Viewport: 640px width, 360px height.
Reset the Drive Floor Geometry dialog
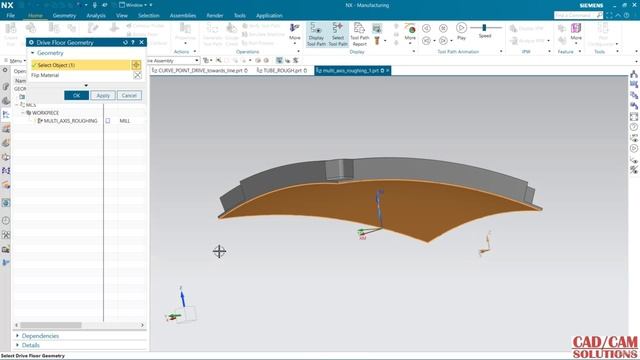tap(125, 42)
